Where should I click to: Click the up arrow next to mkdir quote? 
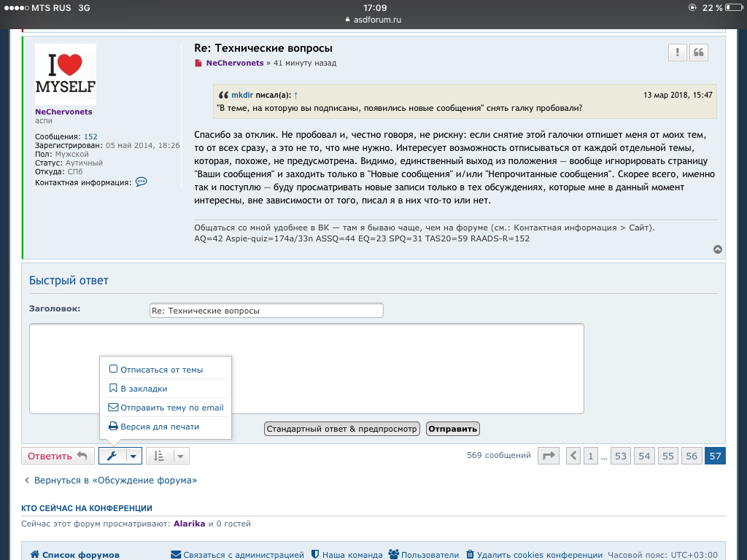click(295, 96)
